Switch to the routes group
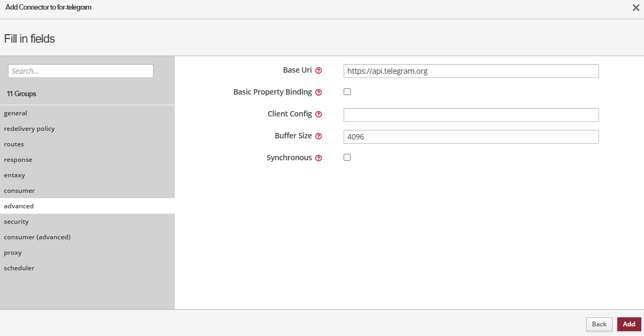Screen dimensions: 644x336 [14, 144]
